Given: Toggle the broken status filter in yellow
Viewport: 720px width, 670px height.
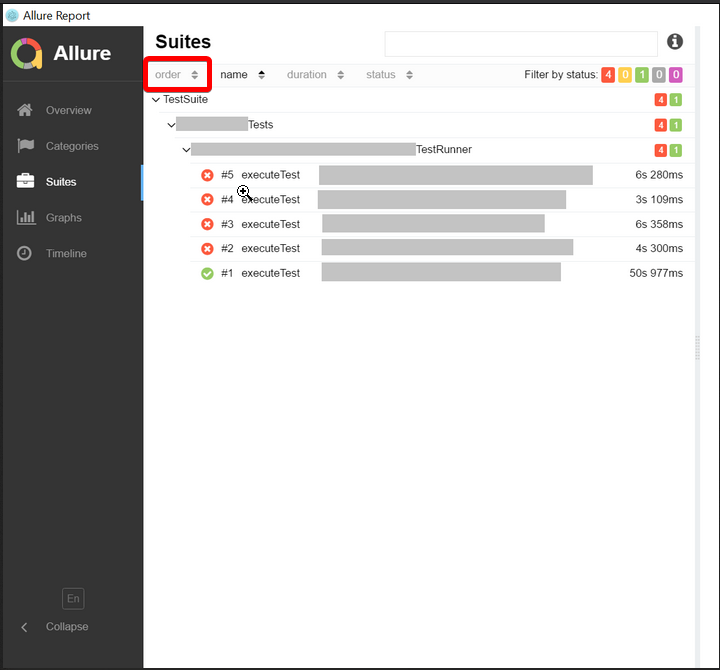Looking at the screenshot, I should pyautogui.click(x=625, y=74).
